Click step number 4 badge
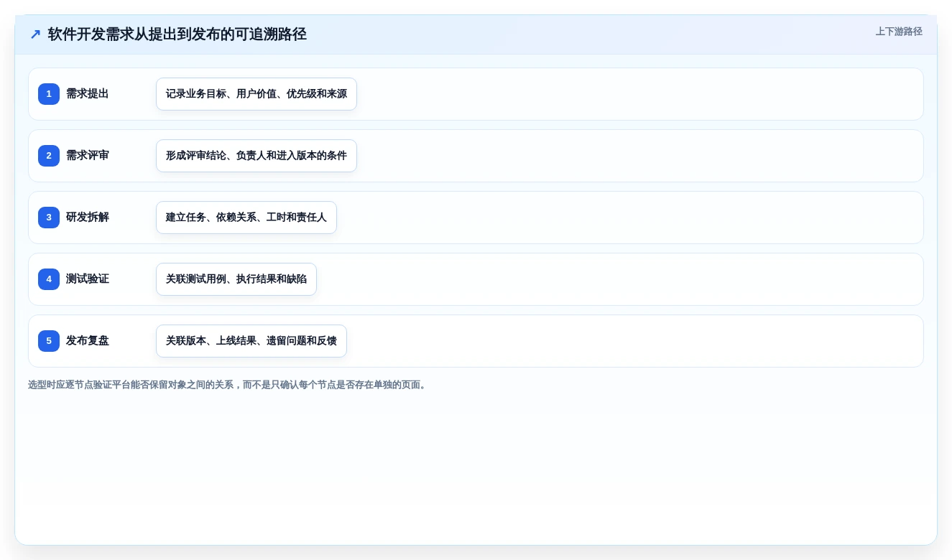The width and height of the screenshot is (952, 560). point(49,279)
